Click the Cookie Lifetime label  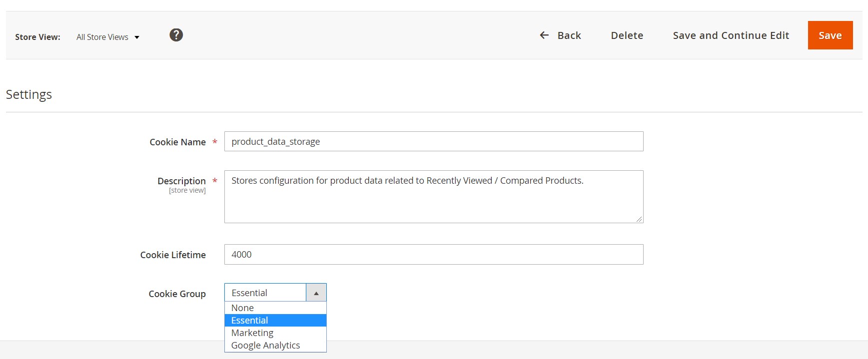[x=173, y=255]
